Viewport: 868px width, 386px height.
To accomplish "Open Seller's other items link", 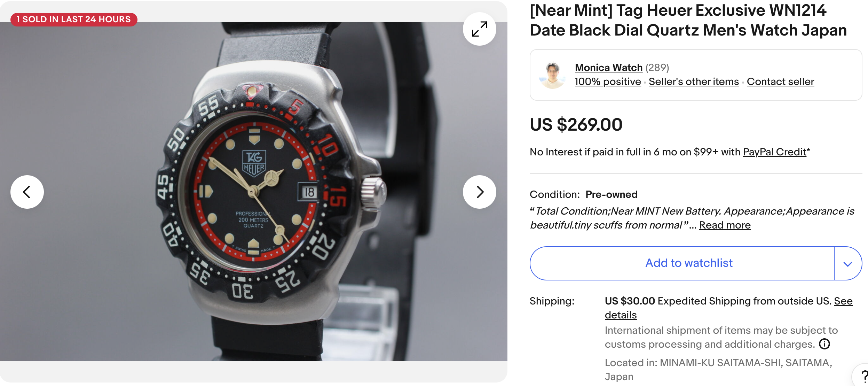I will point(694,82).
